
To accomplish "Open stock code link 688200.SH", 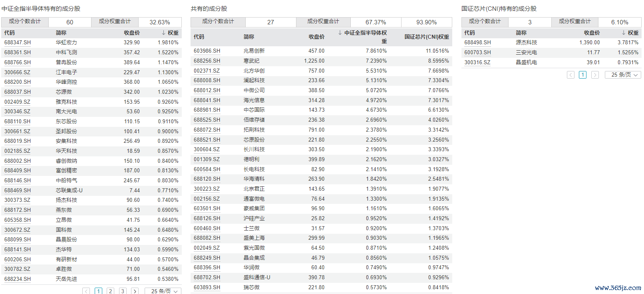I will coord(18,82).
